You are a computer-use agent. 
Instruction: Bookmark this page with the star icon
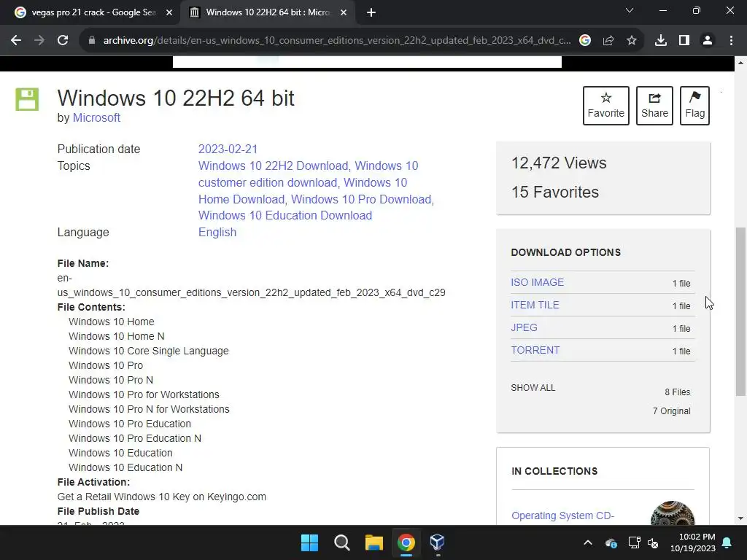[x=632, y=41]
